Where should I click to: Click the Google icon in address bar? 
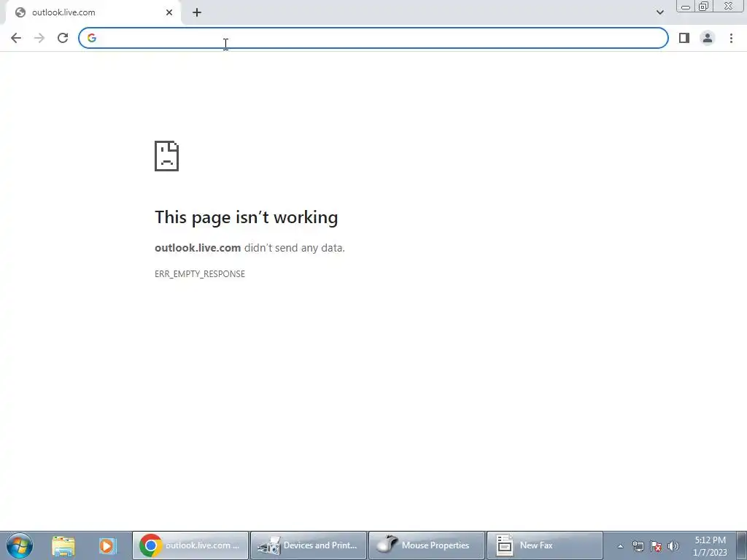tap(92, 38)
